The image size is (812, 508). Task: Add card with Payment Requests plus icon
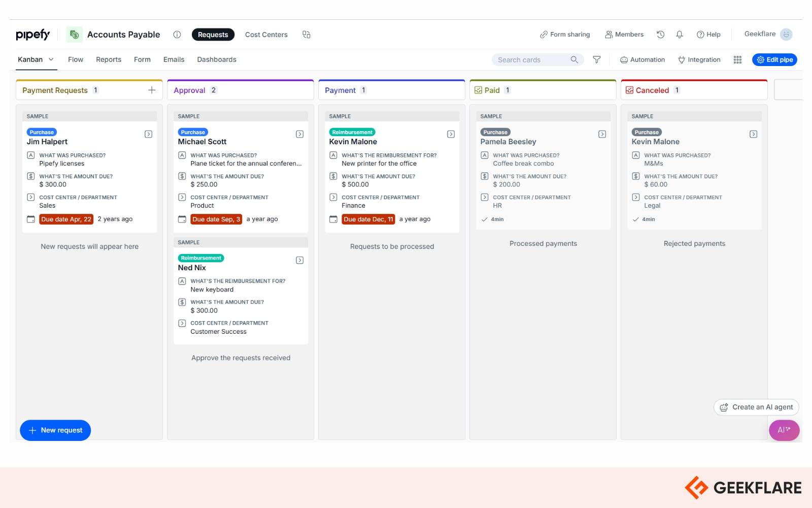click(152, 90)
